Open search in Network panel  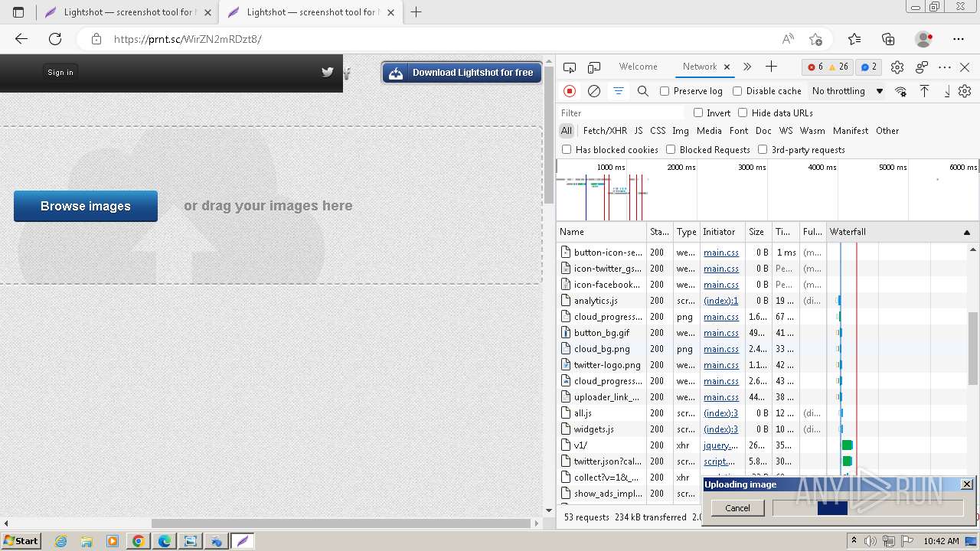coord(643,91)
